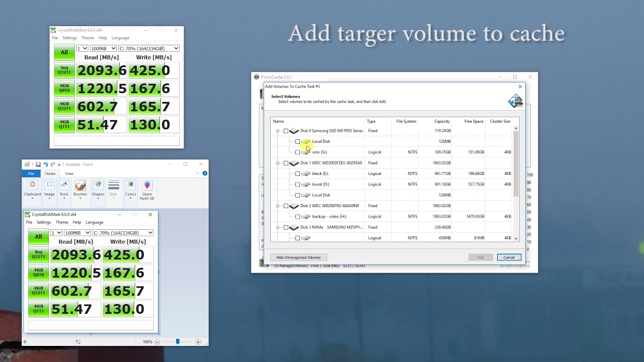
Task: Click the drive icon beside black (E:)
Action: point(306,174)
